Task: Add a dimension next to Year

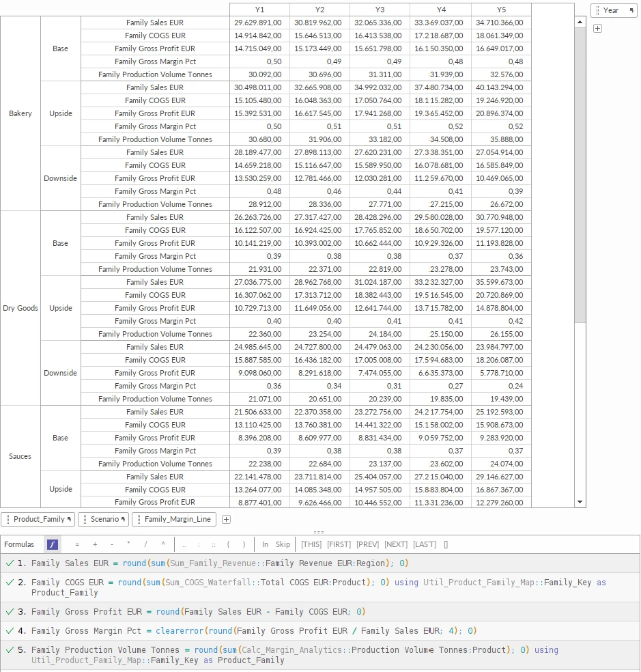Action: [598, 28]
